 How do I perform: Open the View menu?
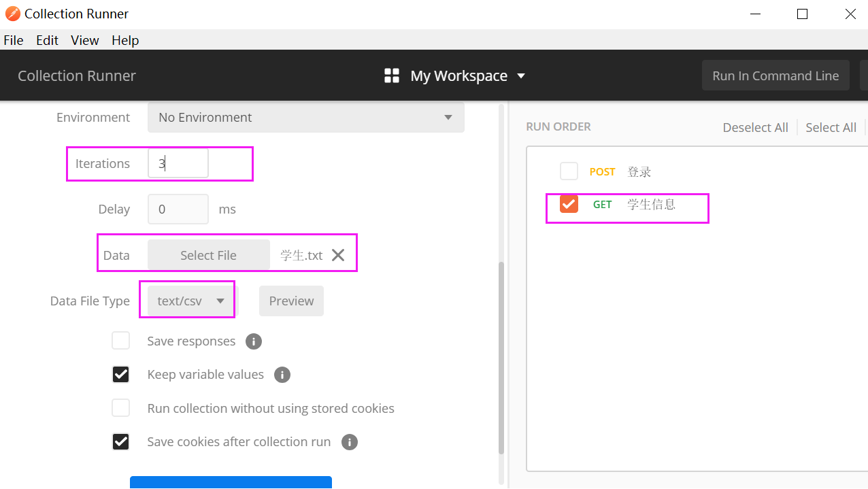pyautogui.click(x=85, y=40)
